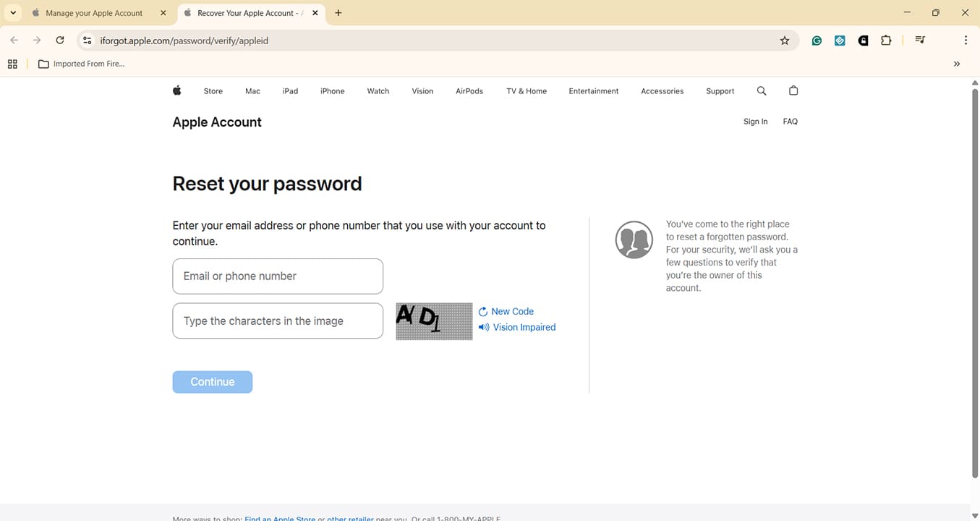
Task: Open the tab search dropdown arrow
Action: (x=13, y=13)
